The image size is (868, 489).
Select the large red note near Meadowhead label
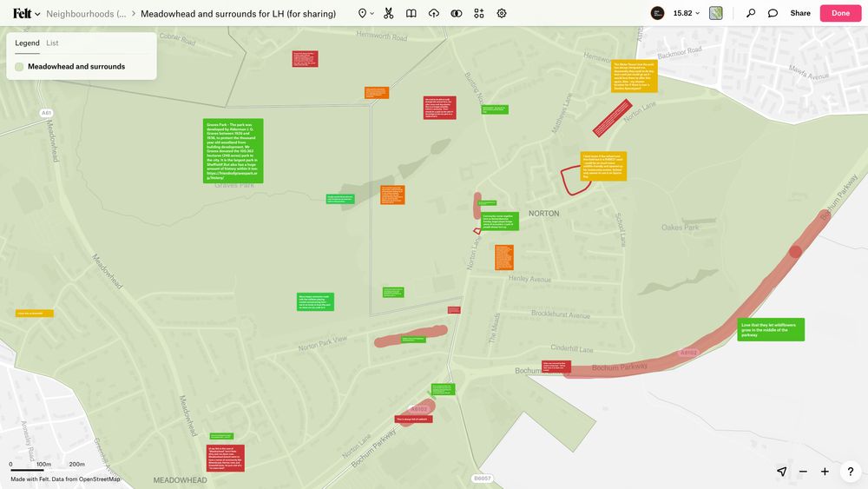pos(226,458)
